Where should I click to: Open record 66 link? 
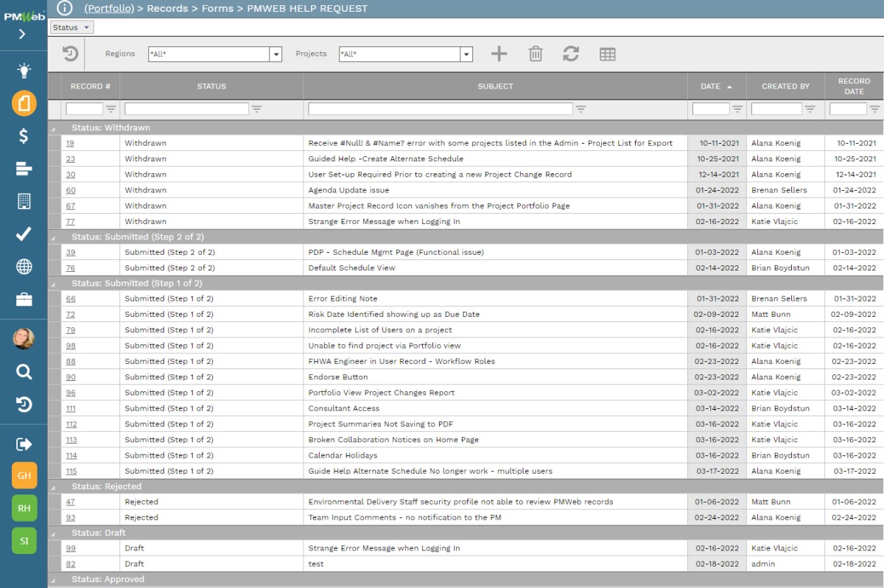(71, 298)
